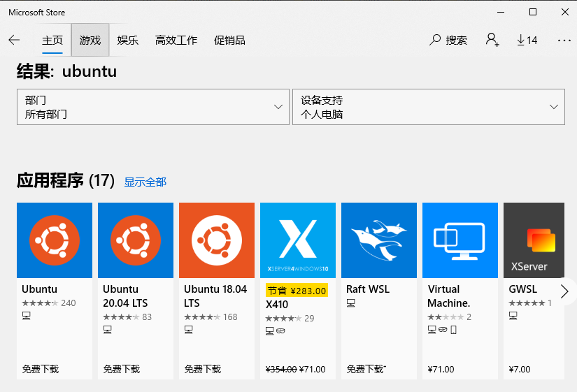Click 免费下载 under Raft WSL

point(366,369)
